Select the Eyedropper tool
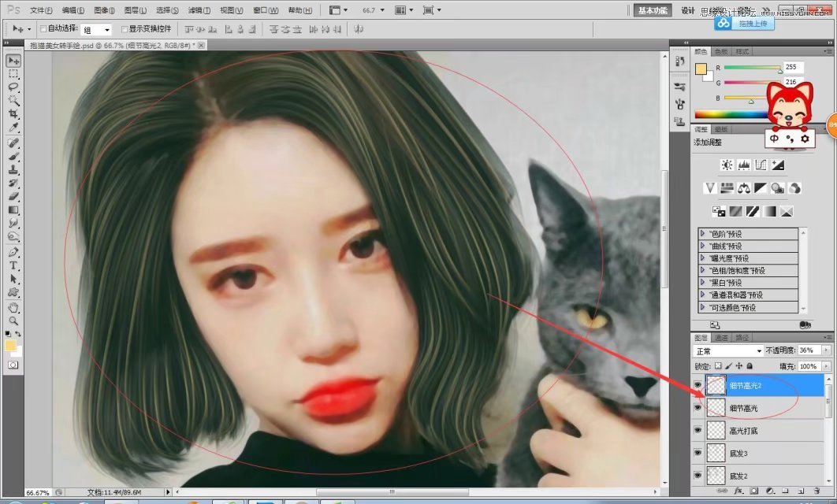Image resolution: width=837 pixels, height=504 pixels. click(13, 127)
